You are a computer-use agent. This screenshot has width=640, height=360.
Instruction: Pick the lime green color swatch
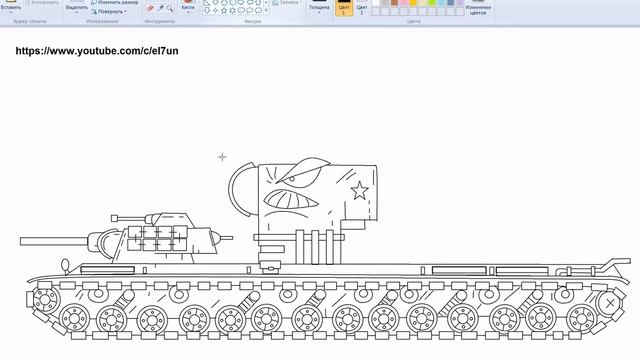pyautogui.click(x=432, y=2)
